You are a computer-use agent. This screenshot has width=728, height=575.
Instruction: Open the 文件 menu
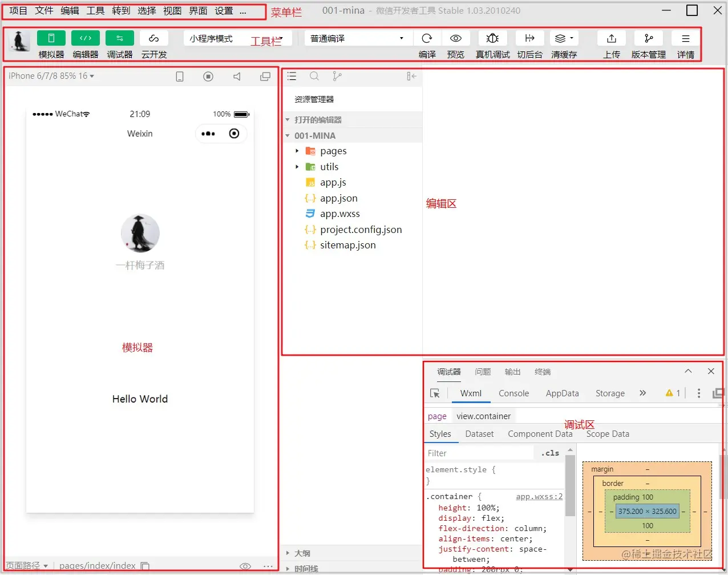[x=44, y=11]
